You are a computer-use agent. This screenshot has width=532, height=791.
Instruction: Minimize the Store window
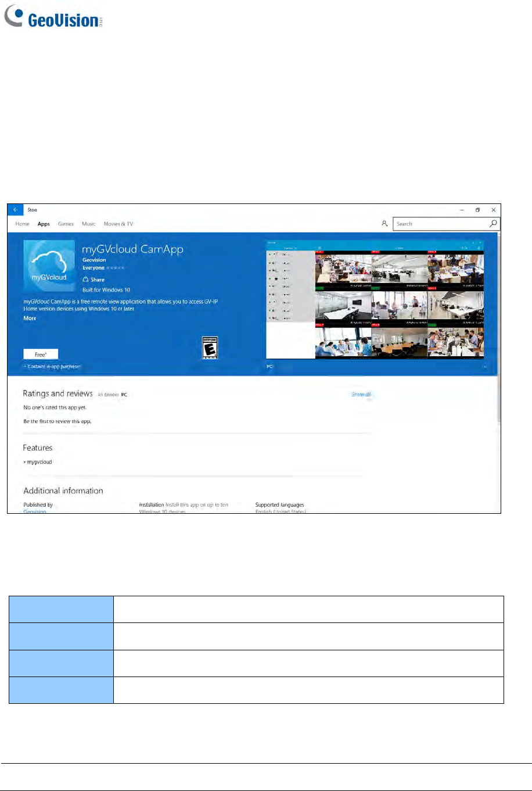462,210
